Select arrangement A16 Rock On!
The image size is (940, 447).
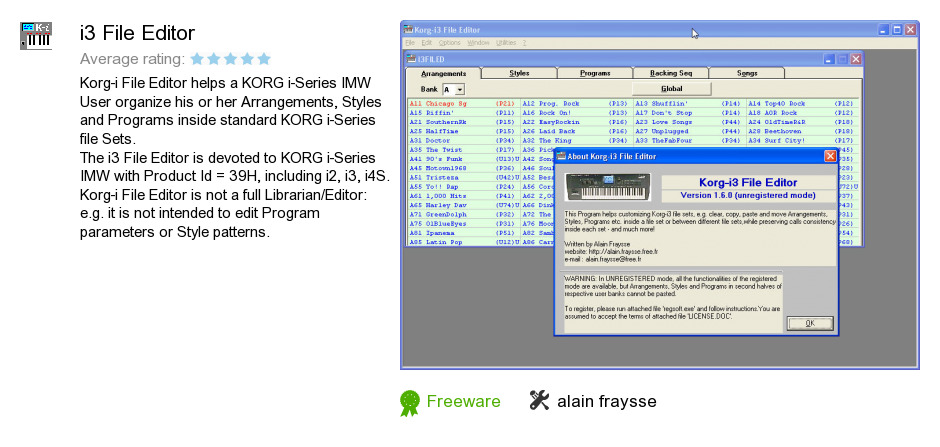576,113
